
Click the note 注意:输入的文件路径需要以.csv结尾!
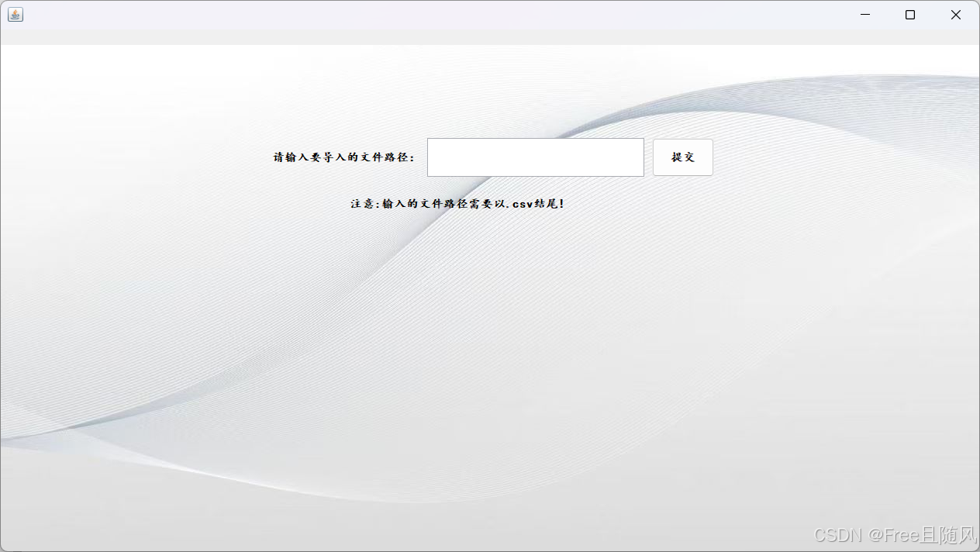click(457, 204)
